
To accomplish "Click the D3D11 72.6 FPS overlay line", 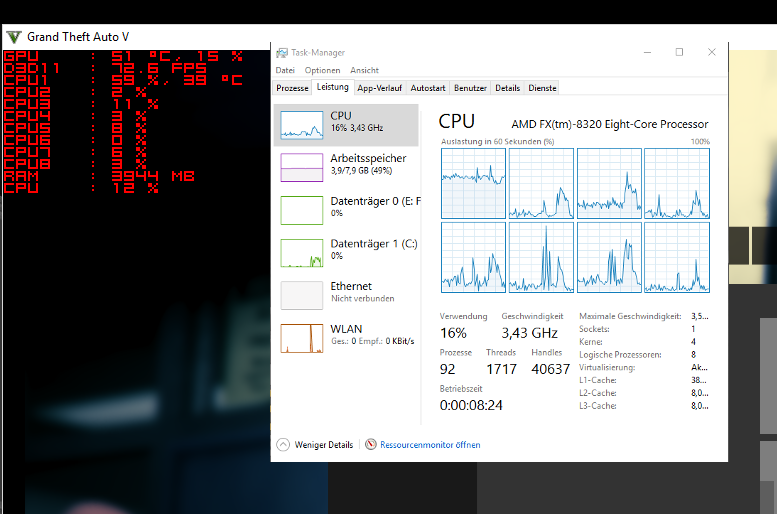I will click(105, 68).
